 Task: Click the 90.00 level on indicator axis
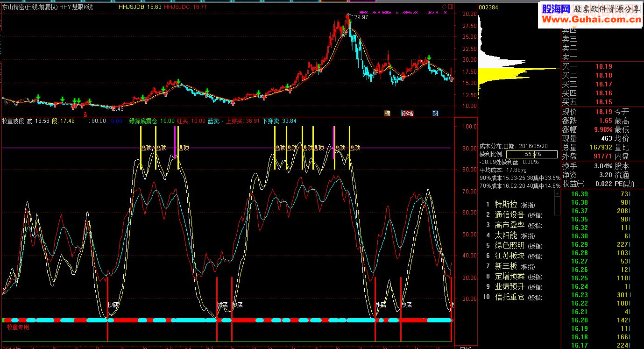(x=468, y=148)
